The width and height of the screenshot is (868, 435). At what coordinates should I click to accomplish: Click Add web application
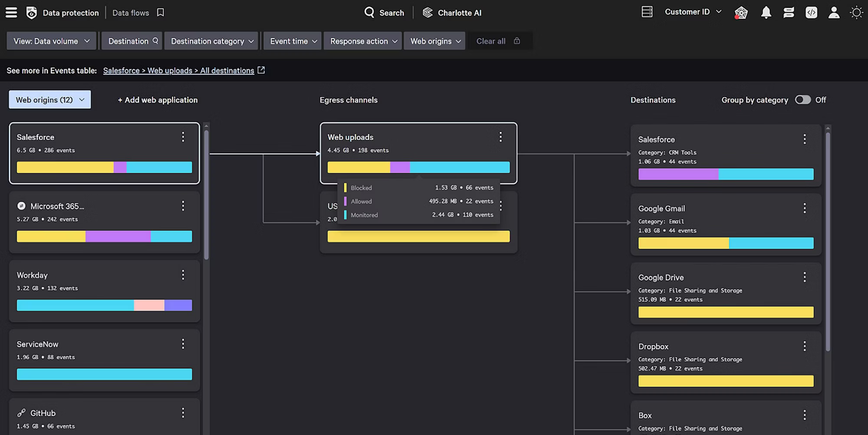coord(158,100)
